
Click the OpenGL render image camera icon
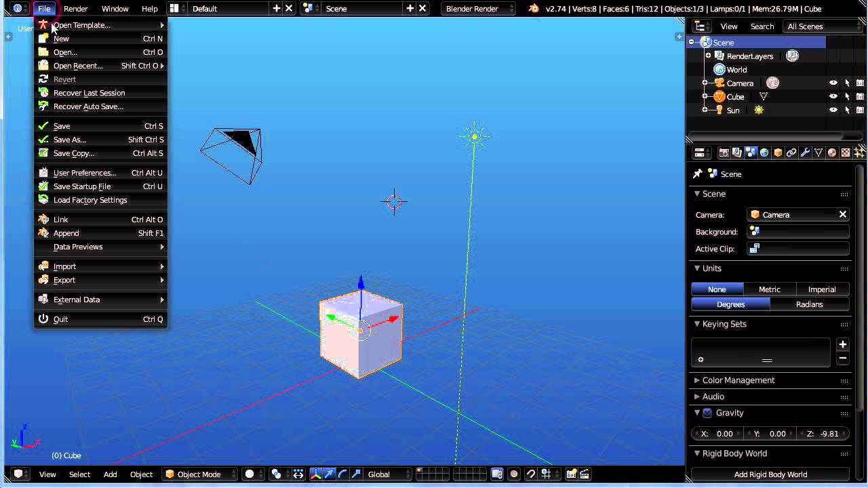coord(571,474)
